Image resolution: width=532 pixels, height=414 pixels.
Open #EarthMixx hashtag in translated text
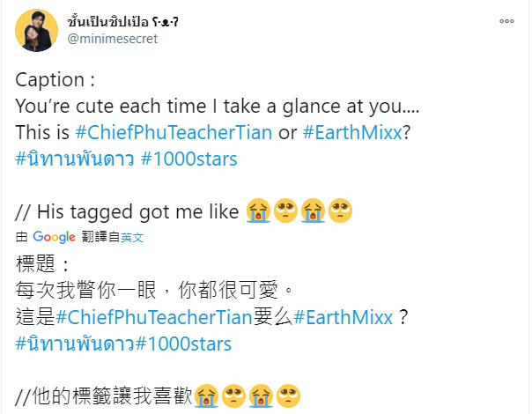coord(343,317)
